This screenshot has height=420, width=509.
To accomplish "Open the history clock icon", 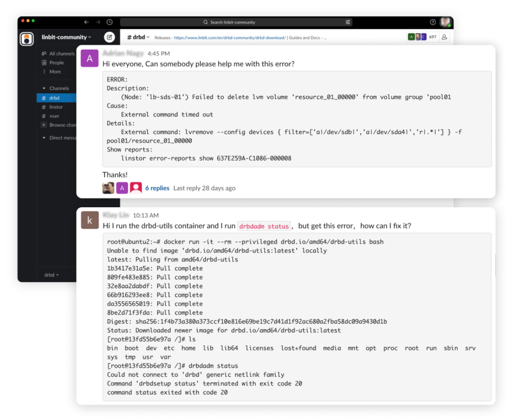I will tap(110, 22).
